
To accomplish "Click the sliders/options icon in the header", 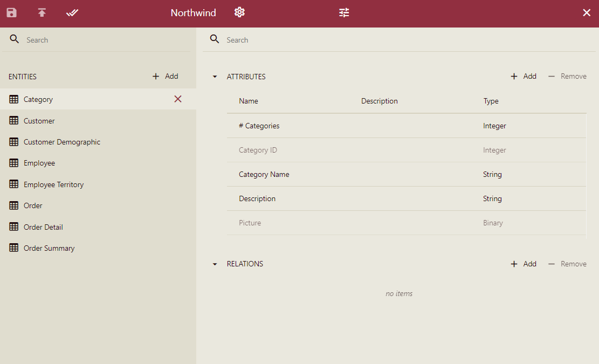I will (x=344, y=12).
